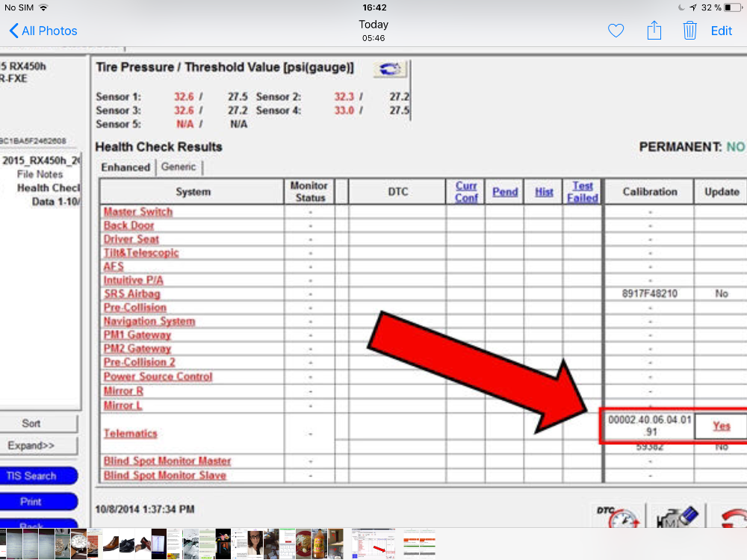
Task: Click the blue Print button
Action: point(31,502)
